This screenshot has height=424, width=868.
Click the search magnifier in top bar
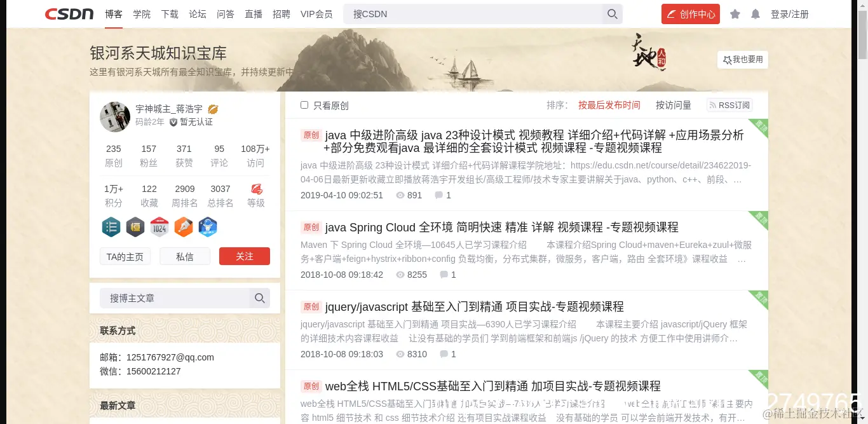612,14
